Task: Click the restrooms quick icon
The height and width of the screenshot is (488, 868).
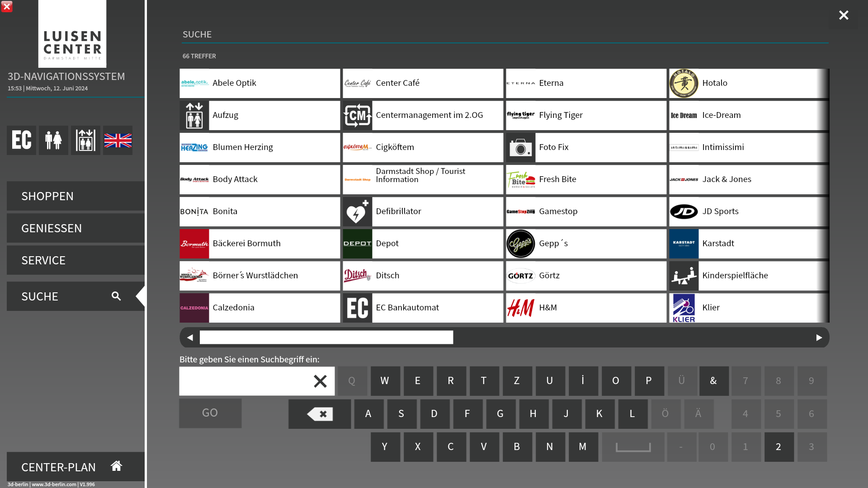Action: (x=53, y=140)
